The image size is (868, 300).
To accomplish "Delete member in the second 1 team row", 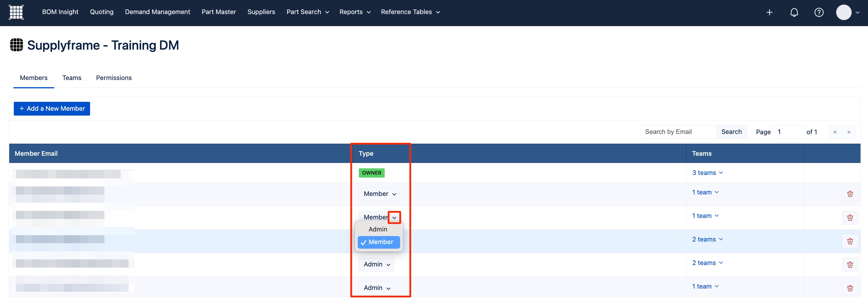I will coord(850,218).
